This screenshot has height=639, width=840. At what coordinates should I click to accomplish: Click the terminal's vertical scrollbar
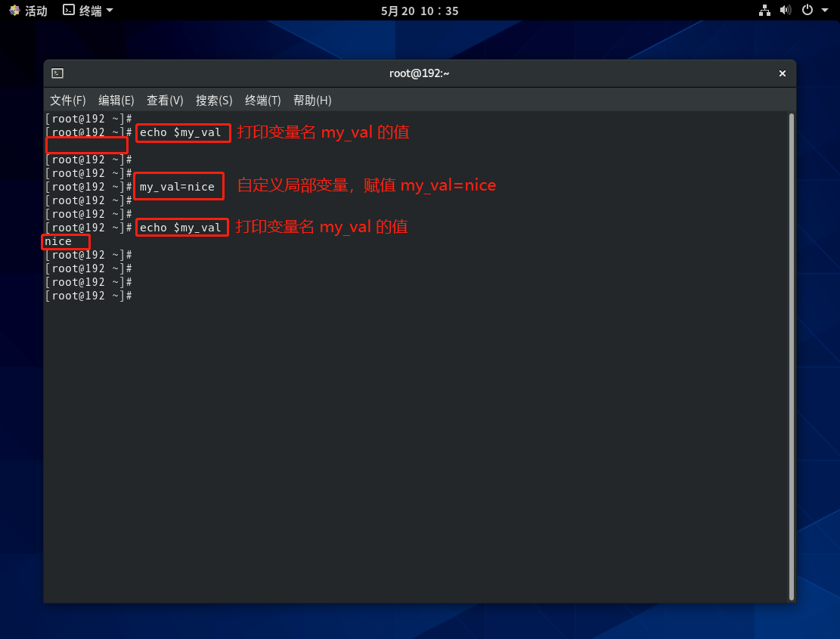(791, 355)
